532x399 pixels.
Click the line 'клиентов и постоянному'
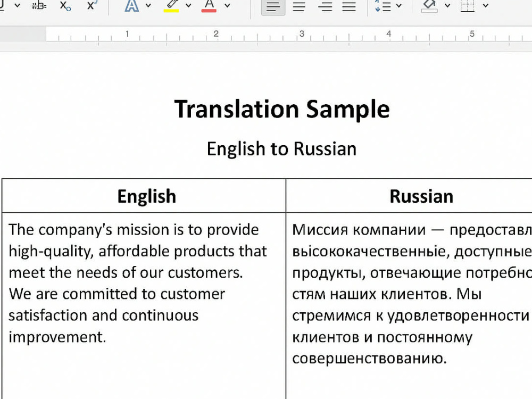(x=383, y=338)
